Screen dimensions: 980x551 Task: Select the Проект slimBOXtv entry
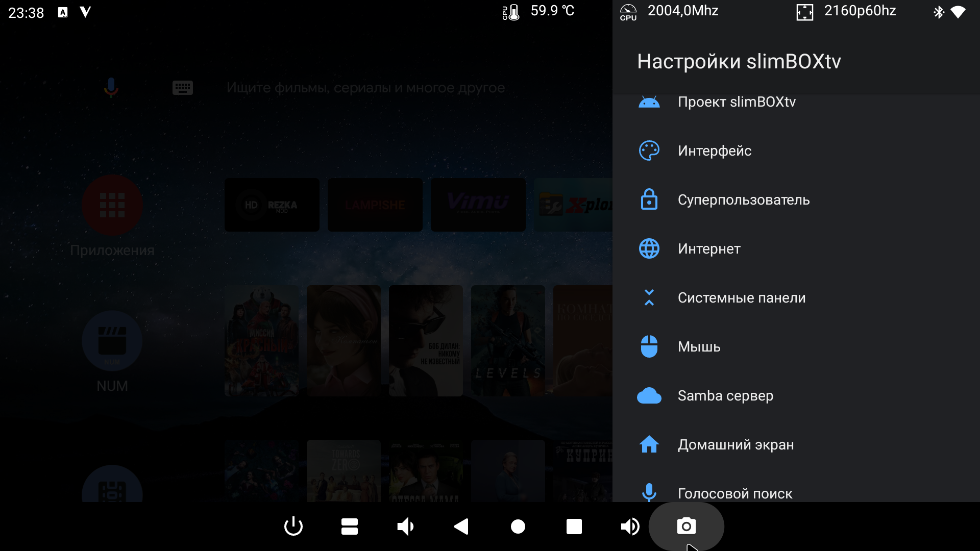pos(736,102)
